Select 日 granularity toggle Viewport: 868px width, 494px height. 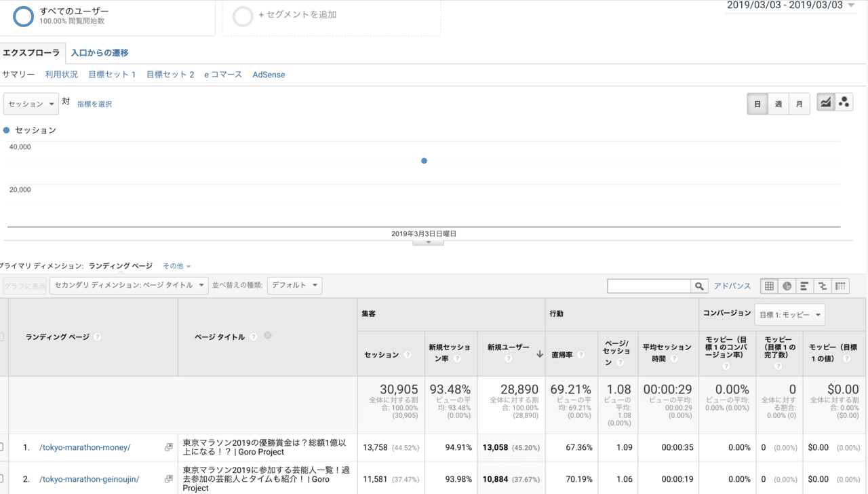(757, 104)
